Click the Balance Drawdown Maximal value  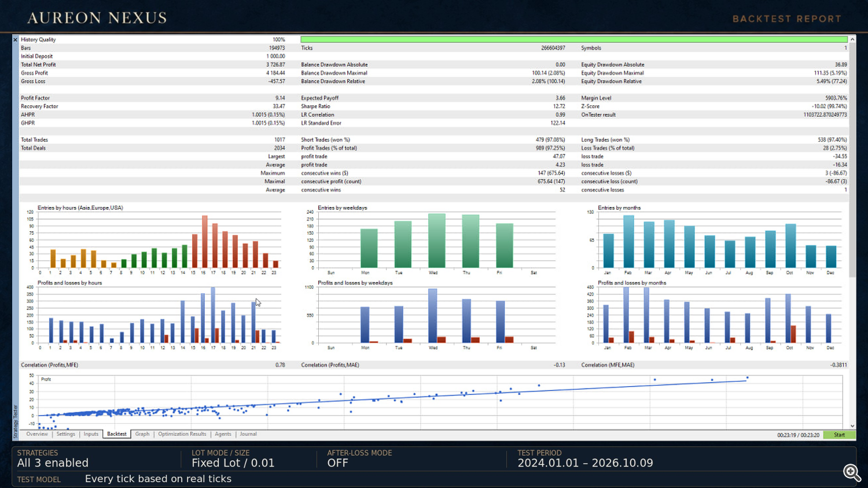click(x=549, y=73)
